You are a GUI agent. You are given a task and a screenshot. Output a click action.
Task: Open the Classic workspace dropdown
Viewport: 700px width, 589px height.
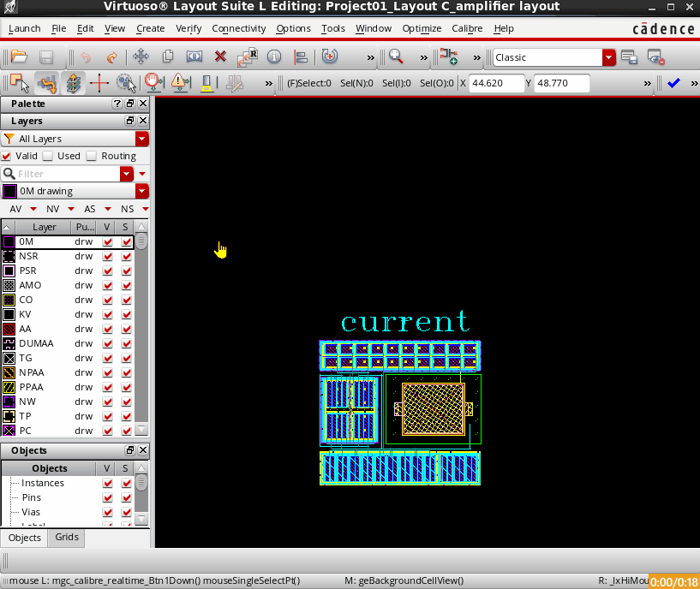[609, 57]
